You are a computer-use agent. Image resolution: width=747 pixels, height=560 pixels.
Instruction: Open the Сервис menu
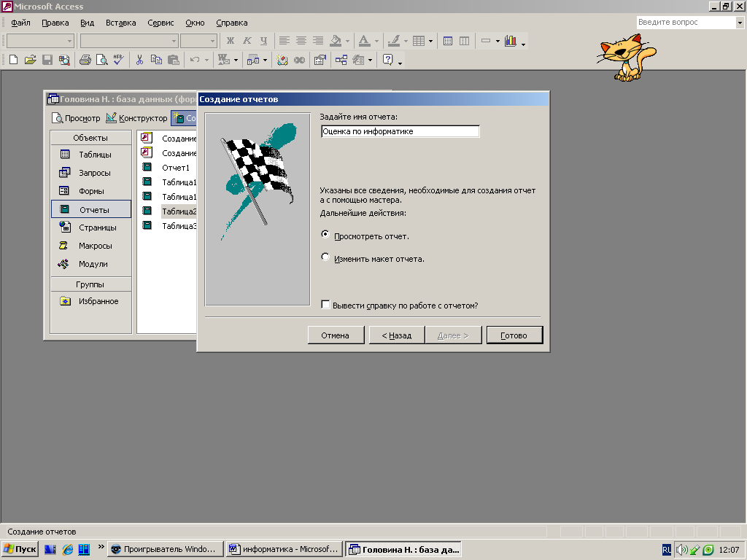(160, 23)
